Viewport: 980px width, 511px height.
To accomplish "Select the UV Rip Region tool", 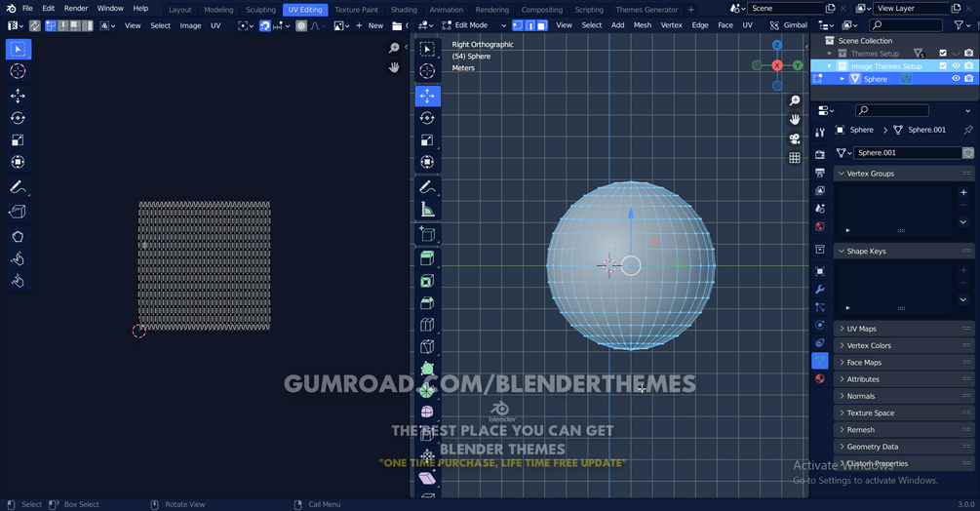I will [18, 212].
